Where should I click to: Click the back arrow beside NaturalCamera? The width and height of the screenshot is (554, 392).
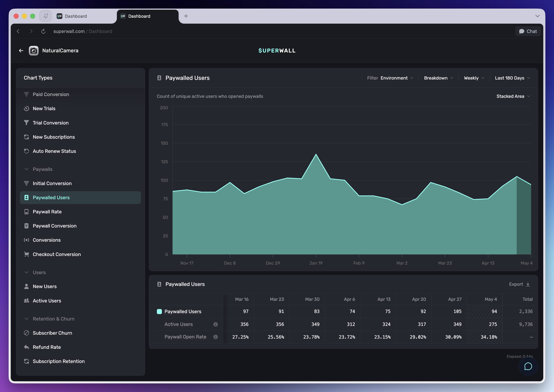(x=21, y=51)
